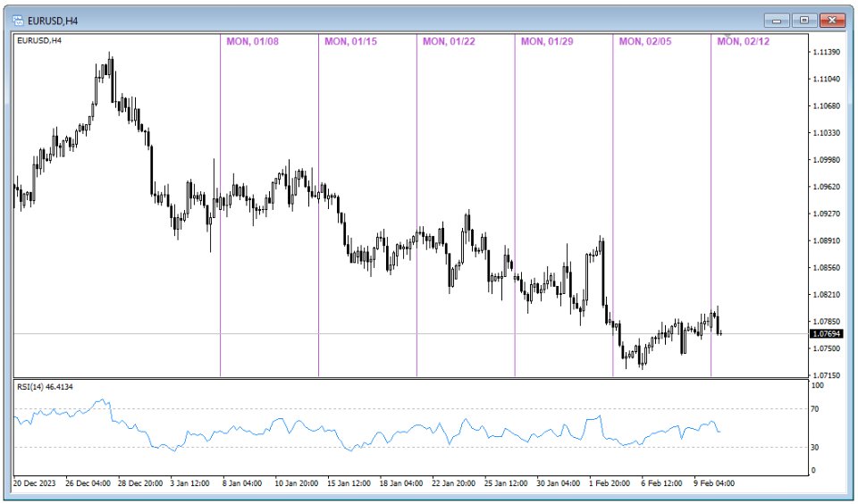
Task: Click price scale value 1.09270
Action: (826, 214)
